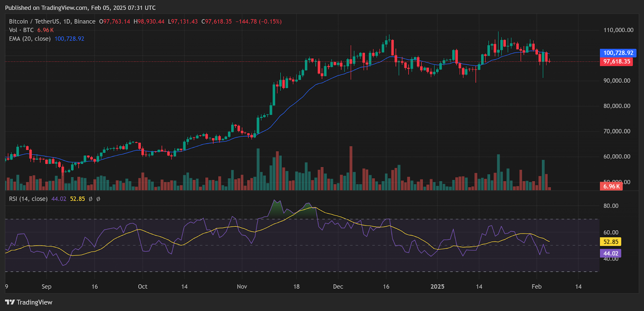Click the Nov label on time axis

[242, 286]
